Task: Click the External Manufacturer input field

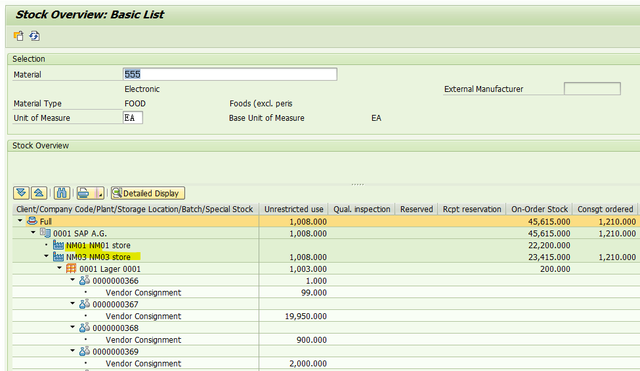Action: [592, 89]
